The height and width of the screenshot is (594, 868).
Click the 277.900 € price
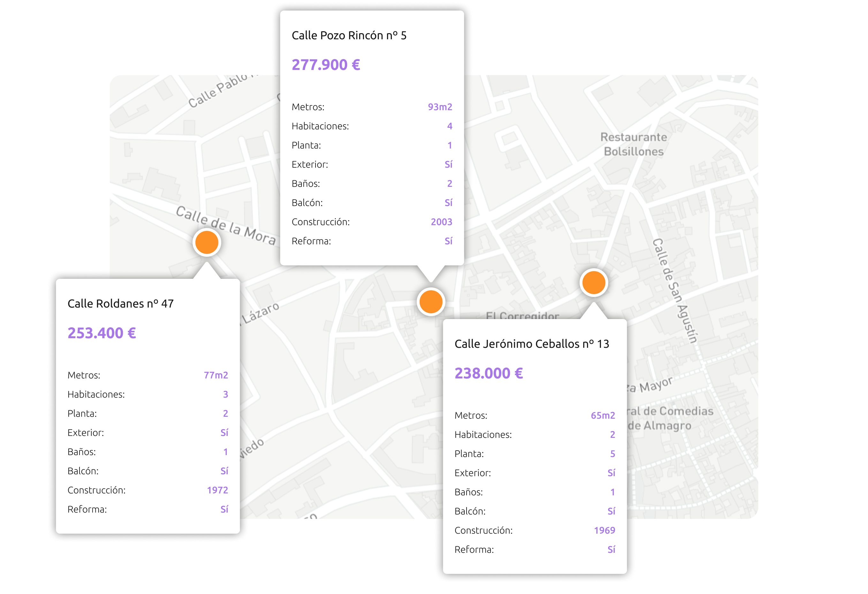[326, 65]
